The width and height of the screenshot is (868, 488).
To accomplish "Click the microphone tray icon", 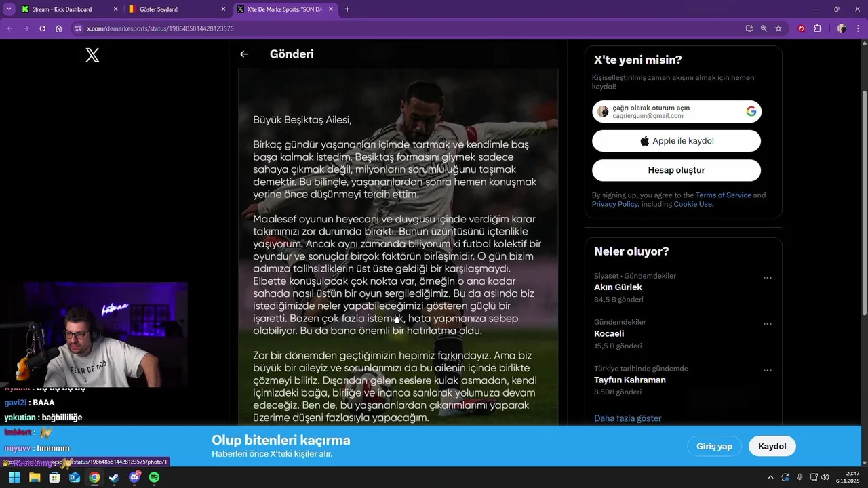I will [x=800, y=477].
